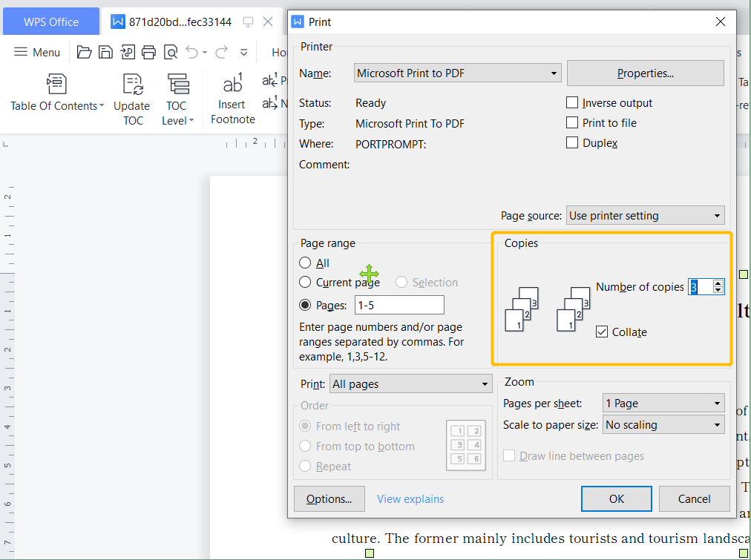Click the Print Preview toolbar icon

click(x=170, y=52)
